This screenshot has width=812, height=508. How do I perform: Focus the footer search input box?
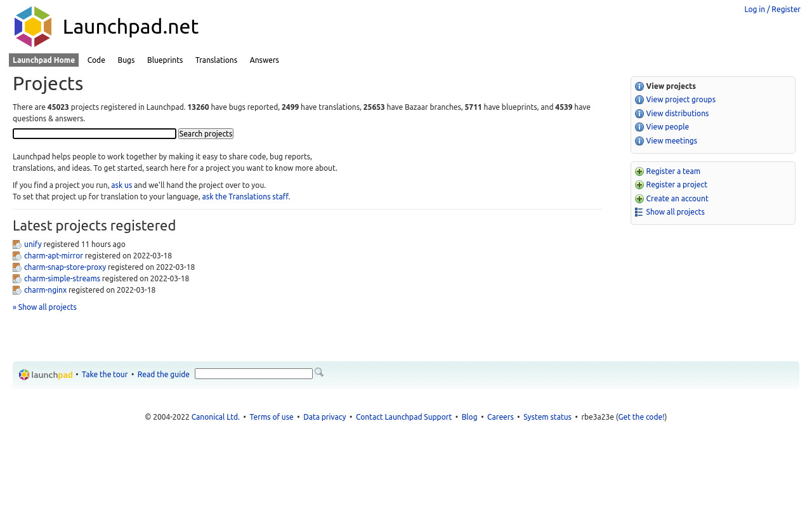[254, 374]
